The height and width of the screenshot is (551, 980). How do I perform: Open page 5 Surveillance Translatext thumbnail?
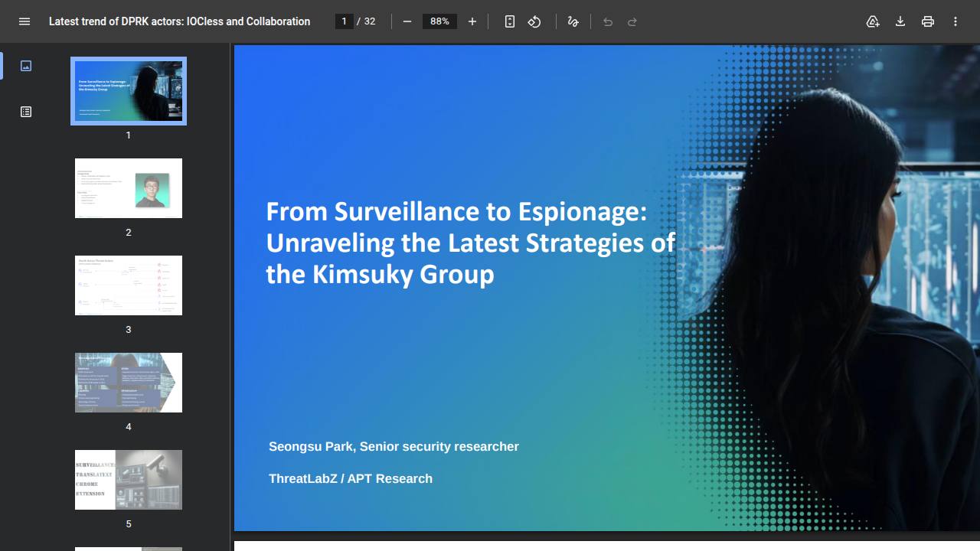pyautogui.click(x=129, y=480)
